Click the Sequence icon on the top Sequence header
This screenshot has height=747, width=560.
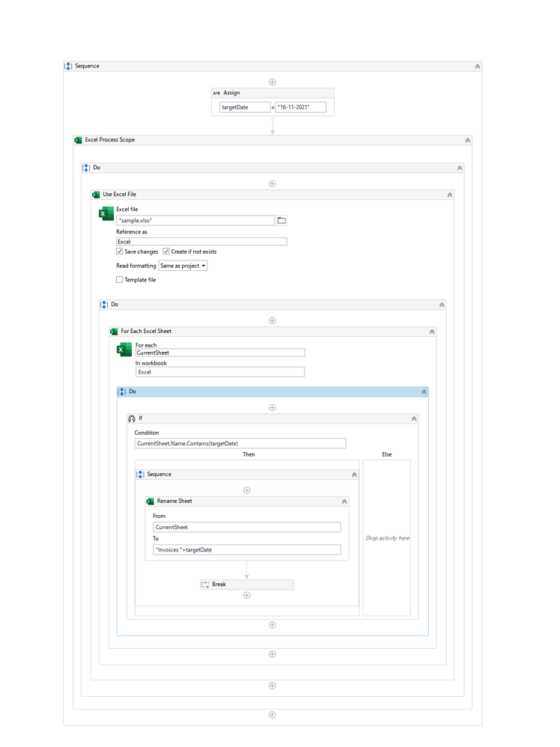click(68, 66)
